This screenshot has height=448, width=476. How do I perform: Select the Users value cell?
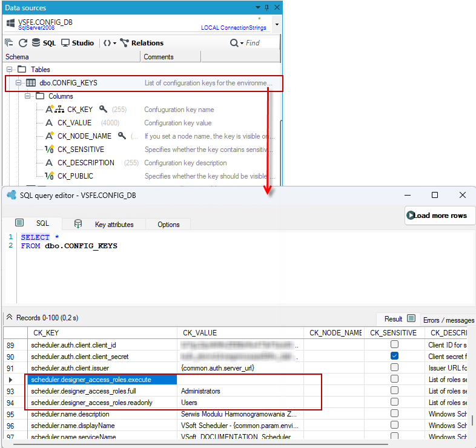pos(240,403)
